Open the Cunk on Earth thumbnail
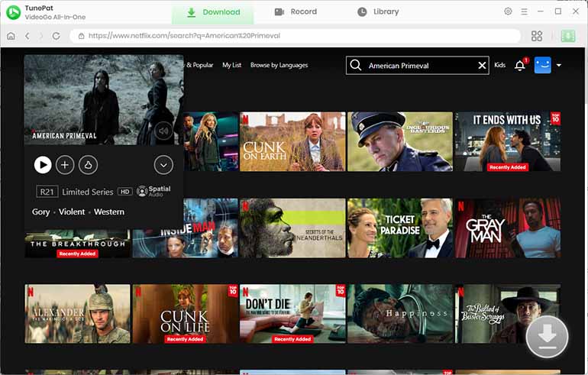This screenshot has height=375, width=588. (x=292, y=141)
